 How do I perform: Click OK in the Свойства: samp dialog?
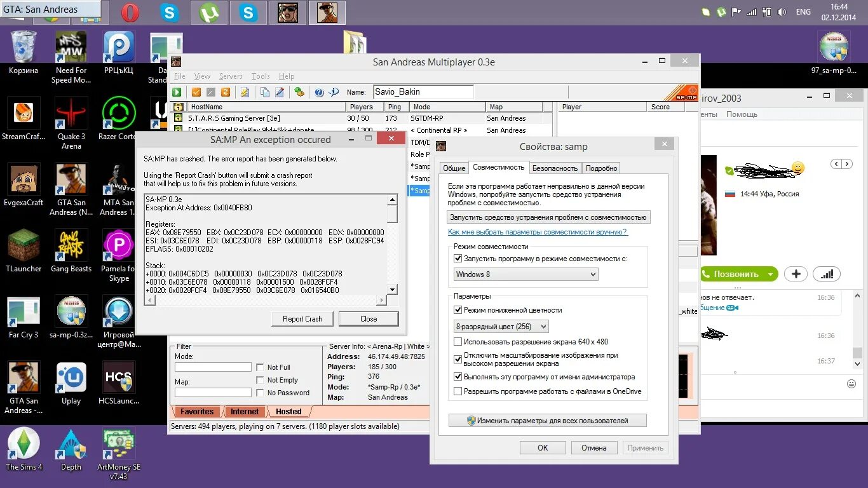pos(543,447)
